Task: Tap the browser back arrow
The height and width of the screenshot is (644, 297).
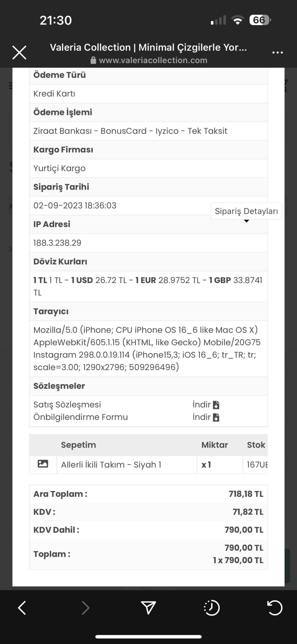Action: [22, 608]
